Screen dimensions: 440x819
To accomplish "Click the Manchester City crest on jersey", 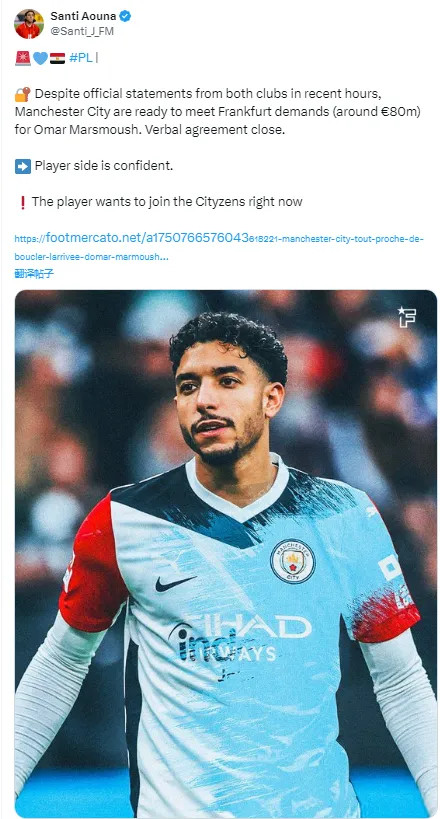I will pos(293,561).
